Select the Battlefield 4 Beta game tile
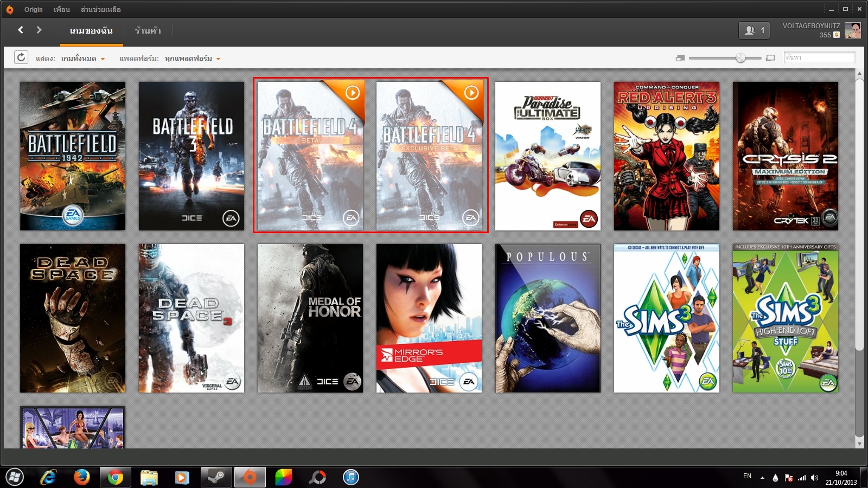The width and height of the screenshot is (868, 488). pos(310,156)
